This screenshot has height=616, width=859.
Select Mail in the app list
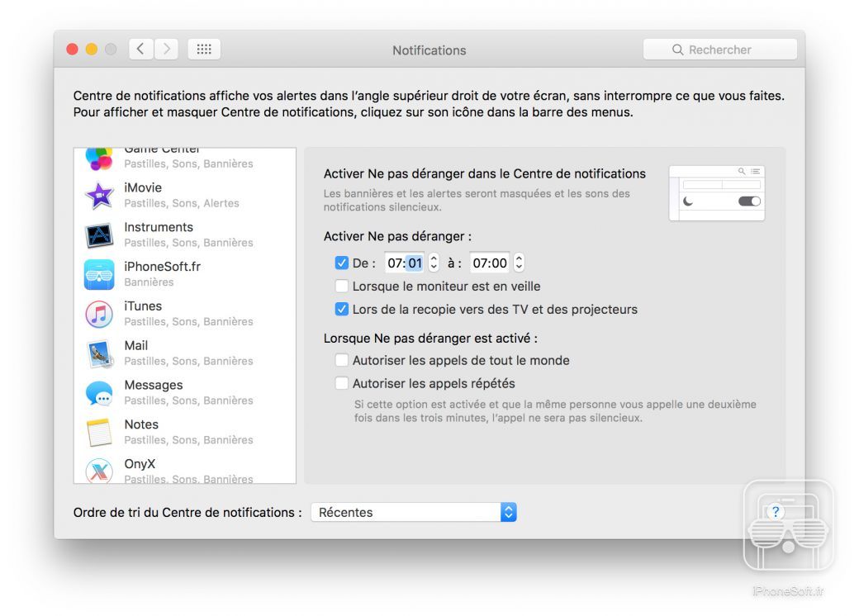point(185,353)
